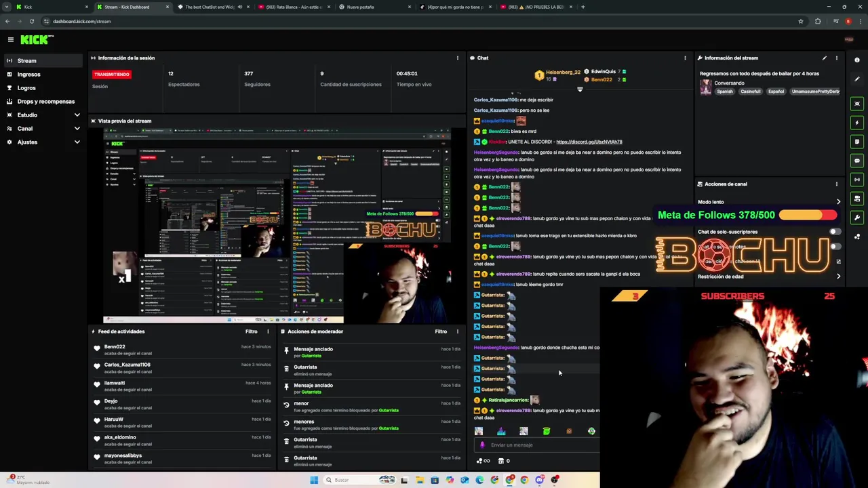Switch to the Nueva pestaña browser tab
This screenshot has height=488, width=868.
tap(374, 7)
